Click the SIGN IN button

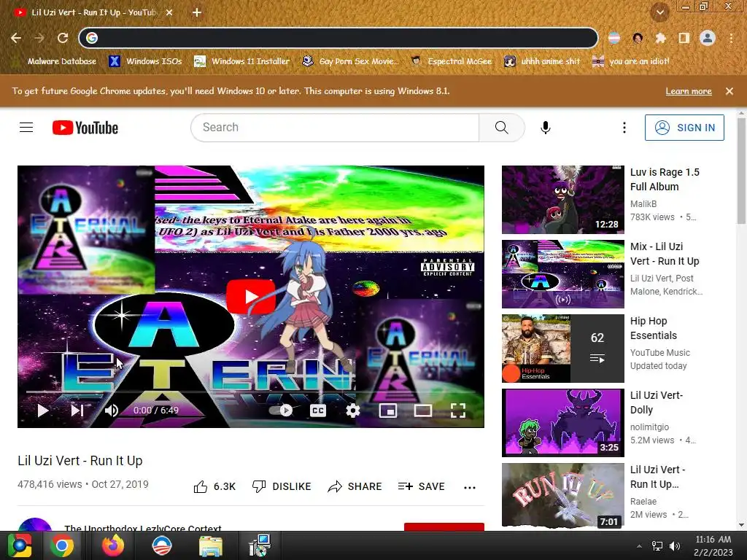click(684, 128)
